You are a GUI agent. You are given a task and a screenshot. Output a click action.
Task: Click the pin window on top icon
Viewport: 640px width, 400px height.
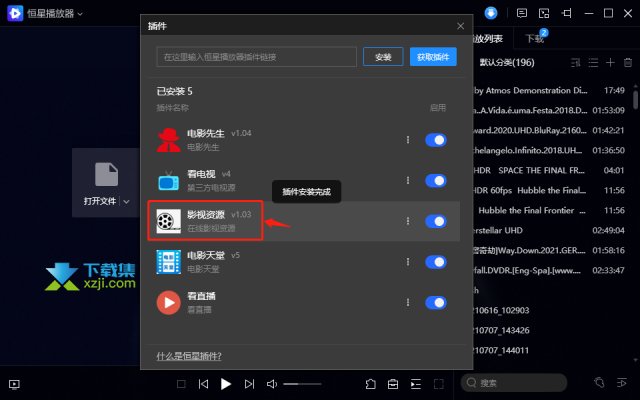tap(567, 13)
